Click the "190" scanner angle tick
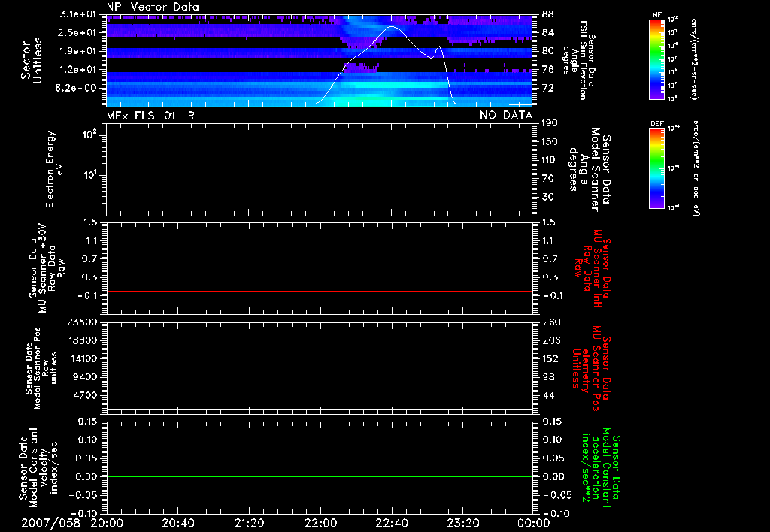Image resolution: width=770 pixels, height=532 pixels. click(550, 123)
